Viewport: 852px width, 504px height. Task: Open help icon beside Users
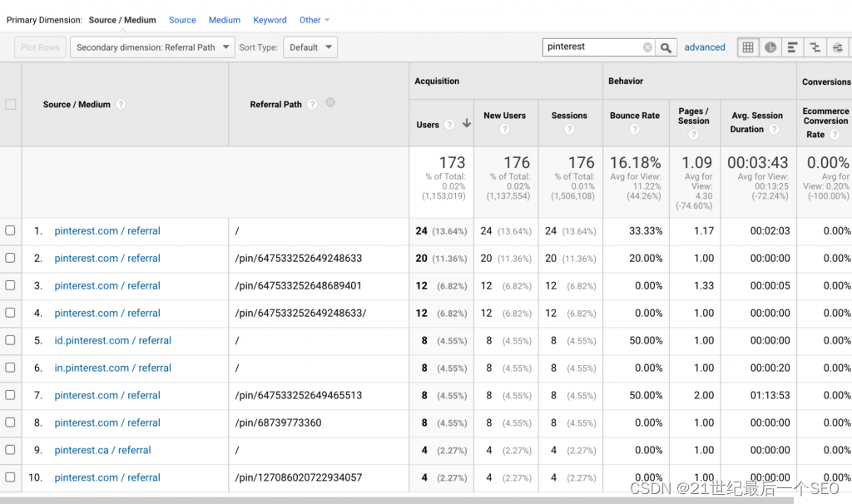coord(448,125)
